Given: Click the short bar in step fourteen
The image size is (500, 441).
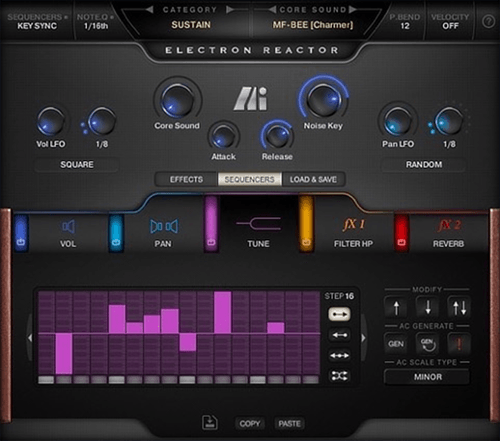Looking at the screenshot, I should pos(276,328).
